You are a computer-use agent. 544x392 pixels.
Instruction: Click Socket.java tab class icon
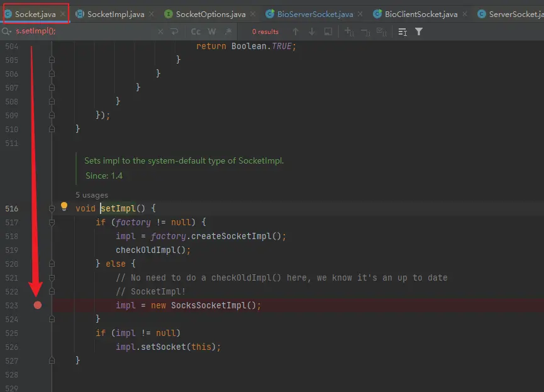pyautogui.click(x=8, y=14)
